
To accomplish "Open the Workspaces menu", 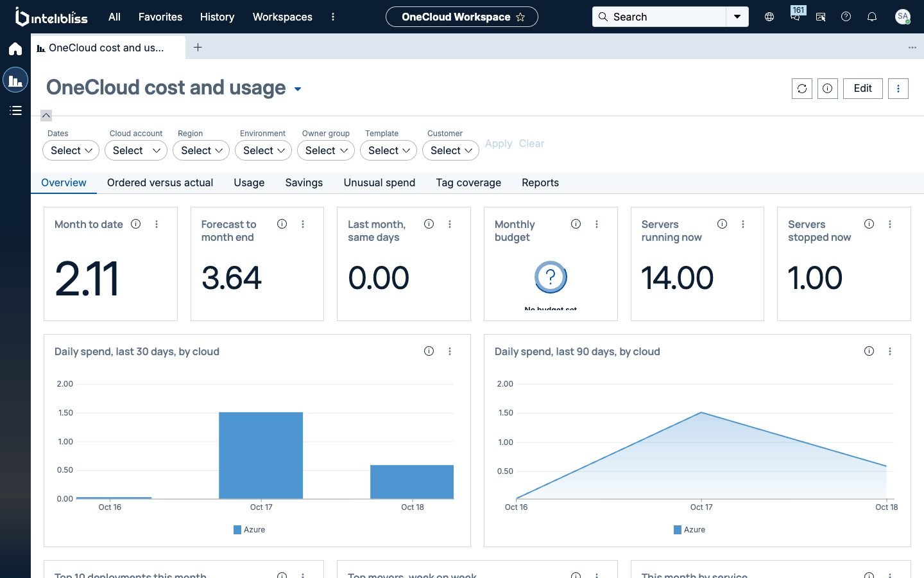I will point(282,17).
